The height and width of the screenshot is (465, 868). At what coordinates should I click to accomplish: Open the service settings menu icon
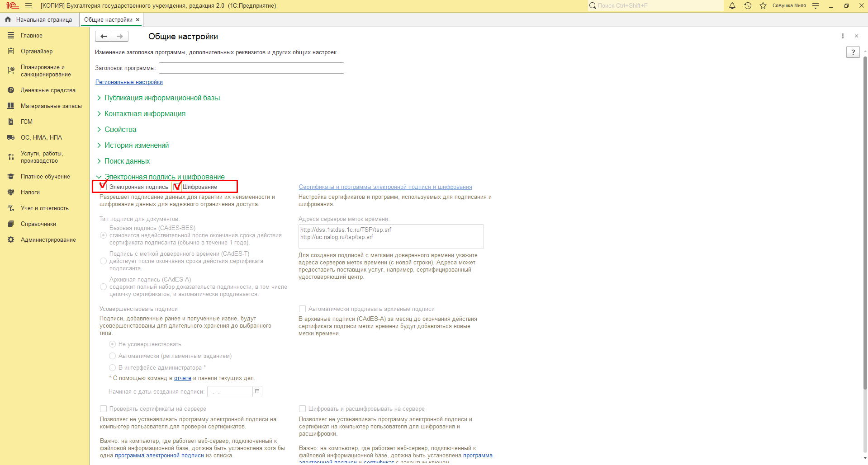pos(816,6)
